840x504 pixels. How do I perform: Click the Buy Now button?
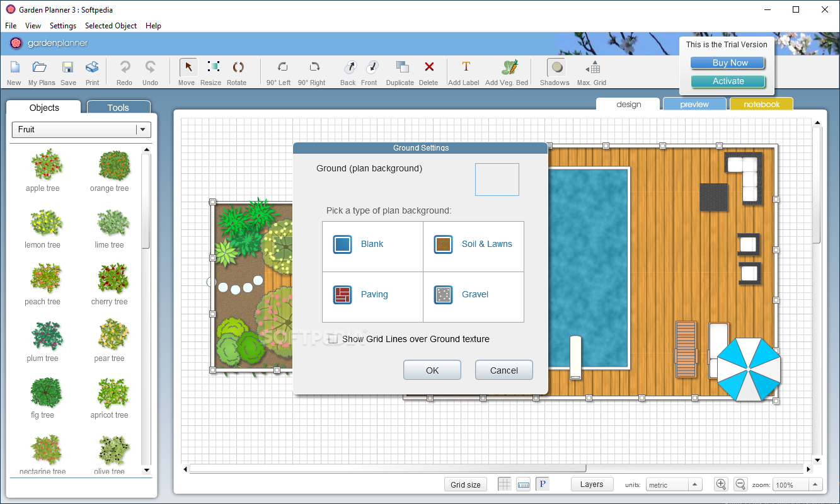point(728,63)
